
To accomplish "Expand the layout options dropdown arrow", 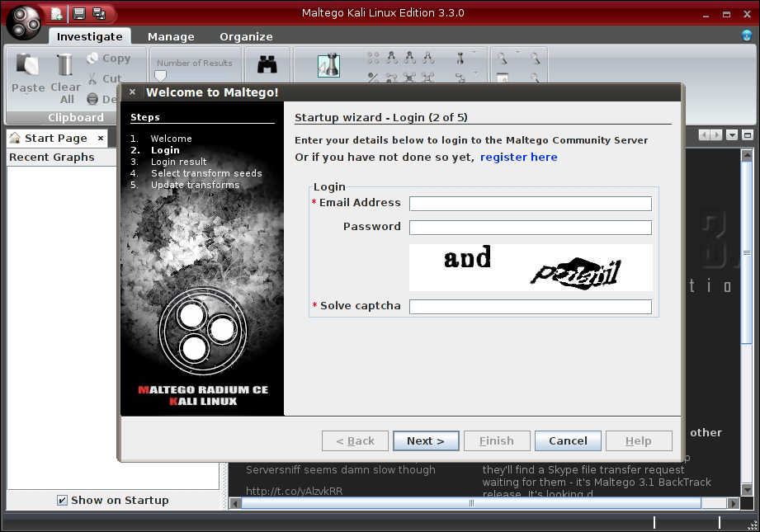I will click(474, 52).
